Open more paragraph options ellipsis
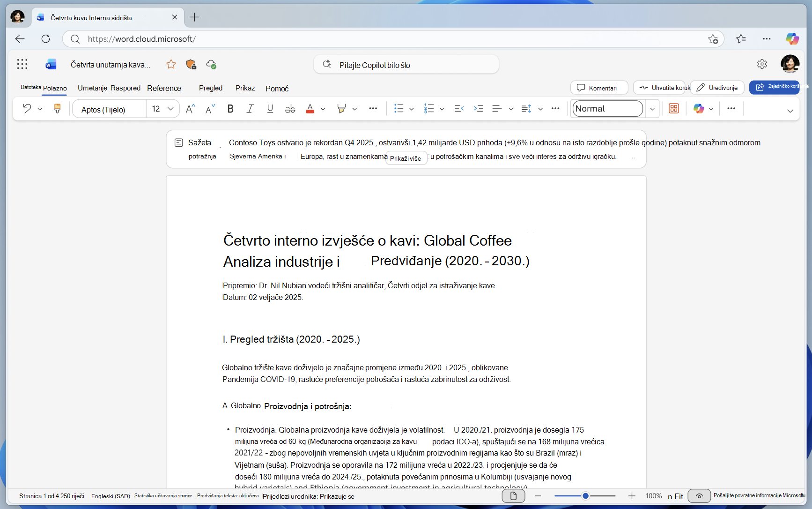The image size is (812, 509). click(555, 109)
